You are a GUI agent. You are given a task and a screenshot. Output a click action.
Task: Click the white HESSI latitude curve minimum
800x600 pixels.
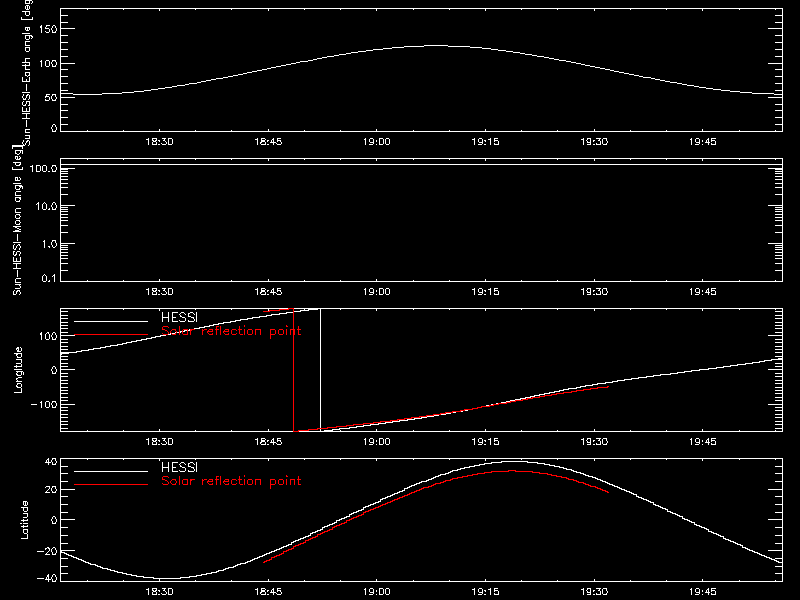click(166, 579)
